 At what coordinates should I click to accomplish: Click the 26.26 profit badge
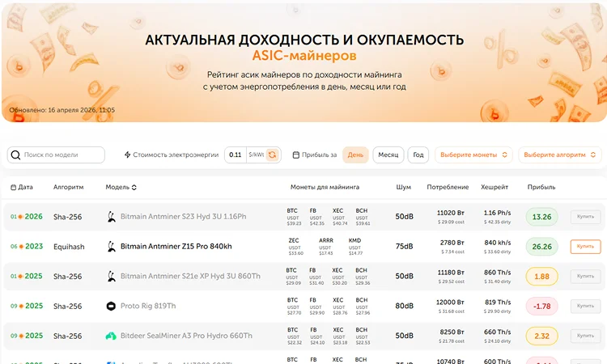[541, 247]
